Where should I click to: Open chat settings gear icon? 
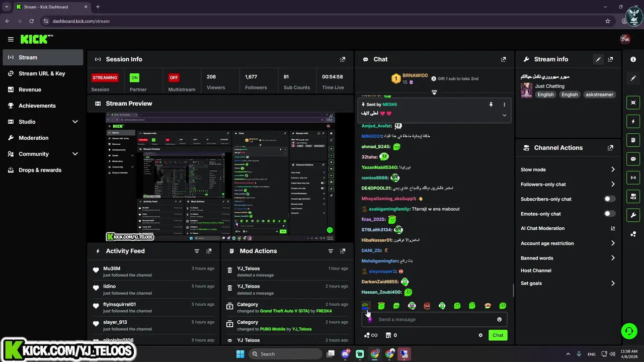pos(480,335)
